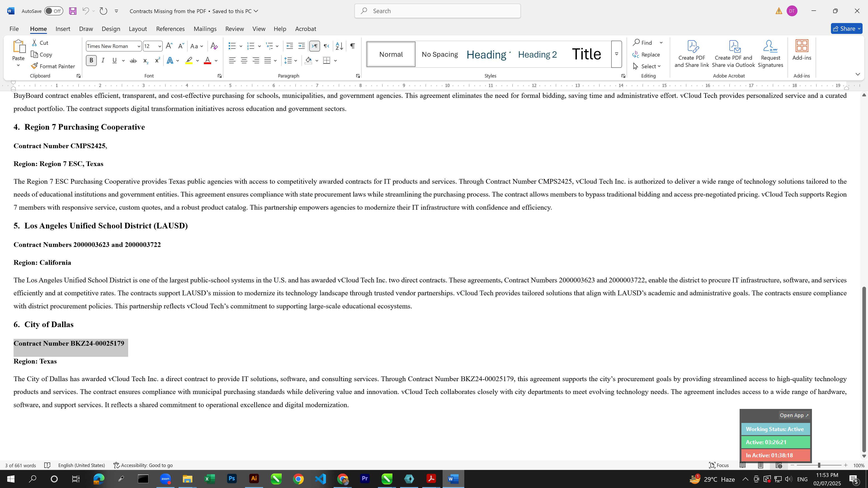The height and width of the screenshot is (488, 868).
Task: Open the Paste options dropdown arrow
Action: (18, 65)
